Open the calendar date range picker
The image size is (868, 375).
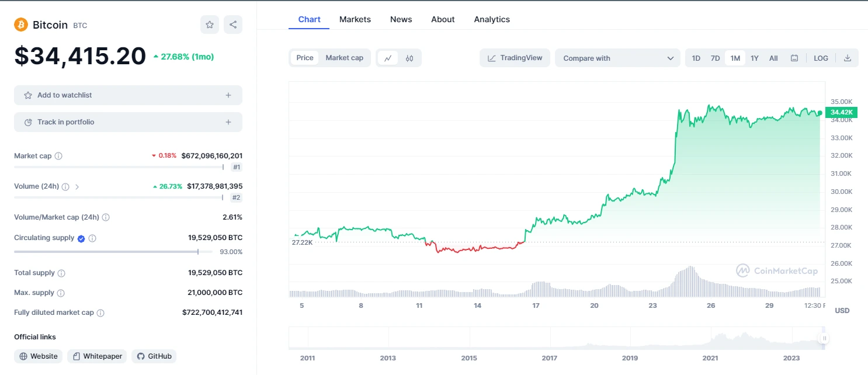(794, 58)
